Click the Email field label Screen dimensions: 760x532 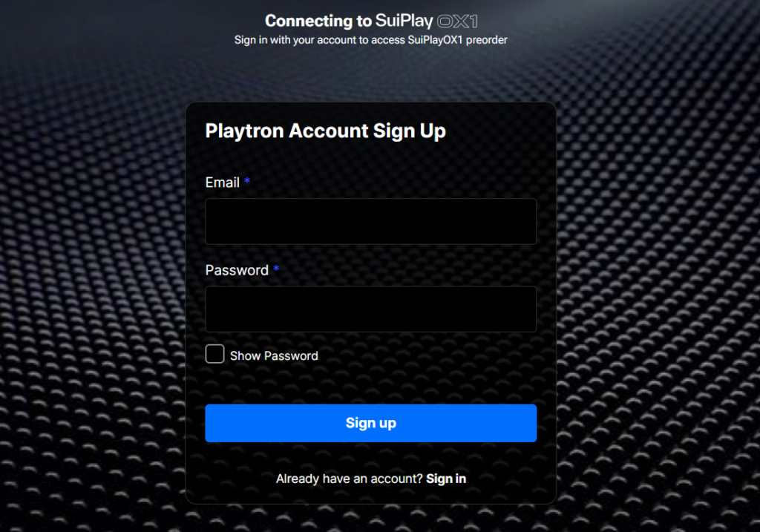point(222,183)
